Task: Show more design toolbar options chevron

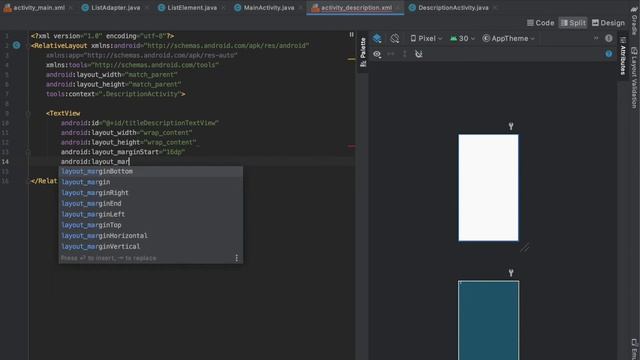Action: point(596,38)
